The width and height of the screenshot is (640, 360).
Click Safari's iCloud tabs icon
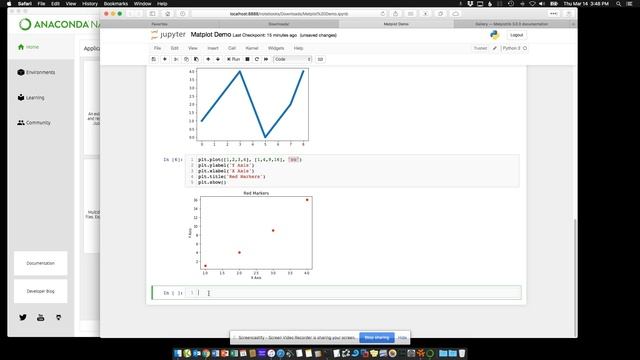click(x=456, y=14)
